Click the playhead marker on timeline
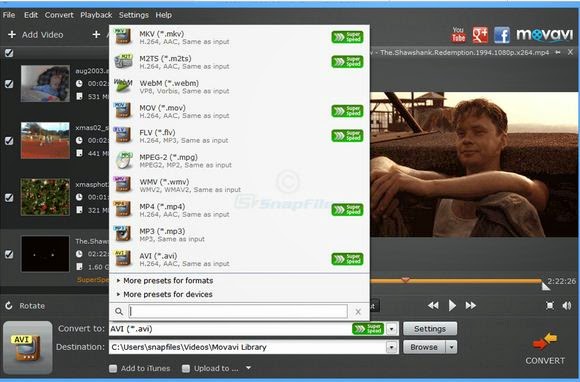Screen dimensions: 580x382 [x=406, y=280]
